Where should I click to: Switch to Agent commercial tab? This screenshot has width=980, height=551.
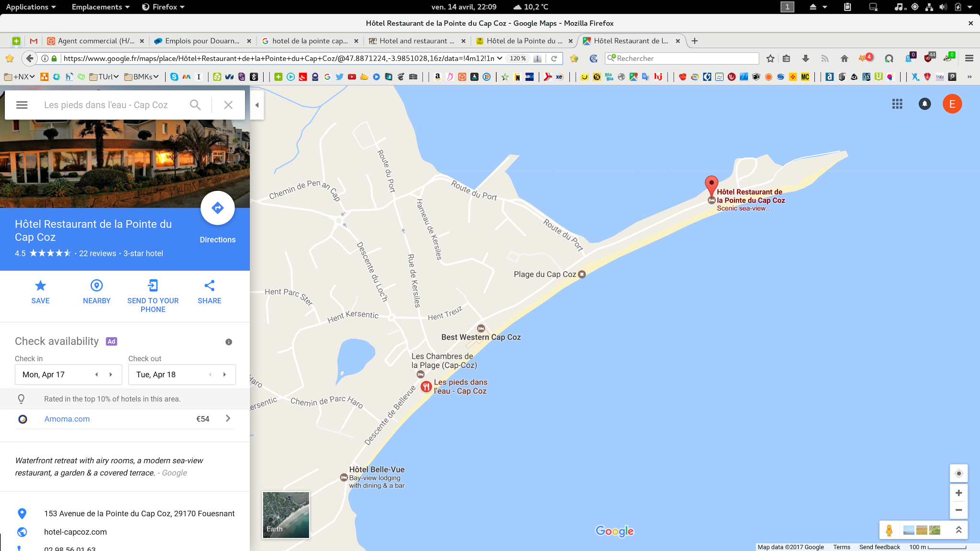96,41
